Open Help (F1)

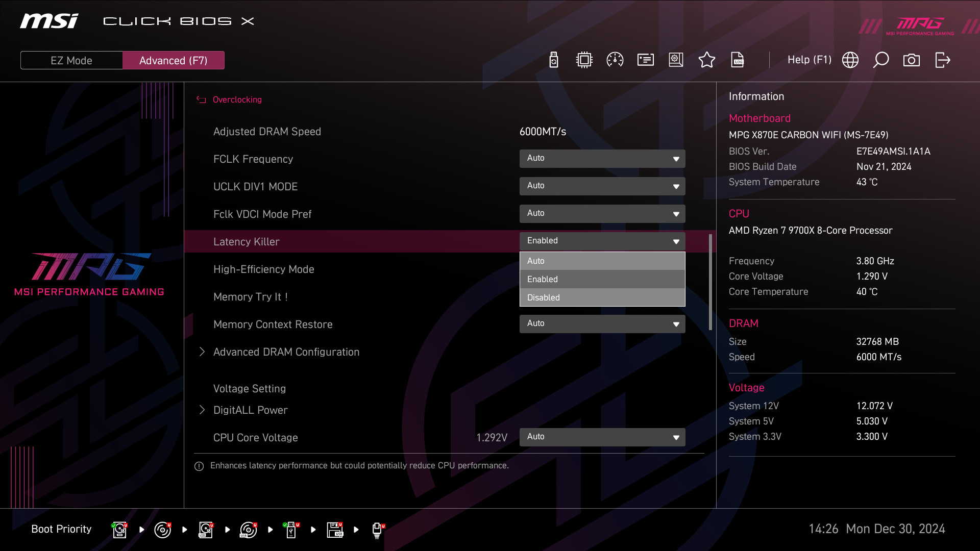pos(810,60)
